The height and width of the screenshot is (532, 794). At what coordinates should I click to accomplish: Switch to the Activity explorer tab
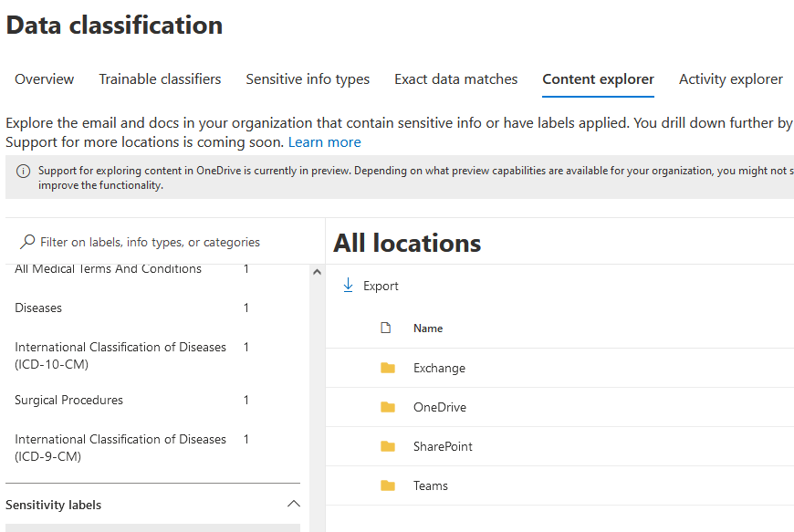point(730,79)
